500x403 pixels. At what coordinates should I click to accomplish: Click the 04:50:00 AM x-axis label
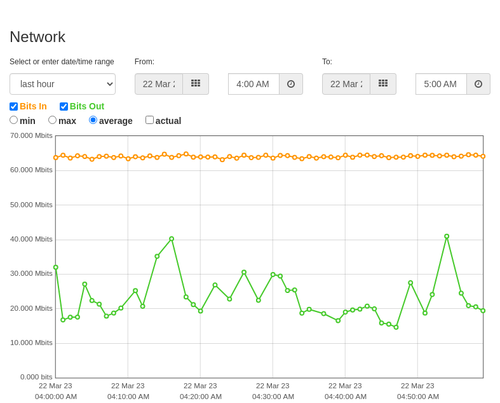pos(418,397)
